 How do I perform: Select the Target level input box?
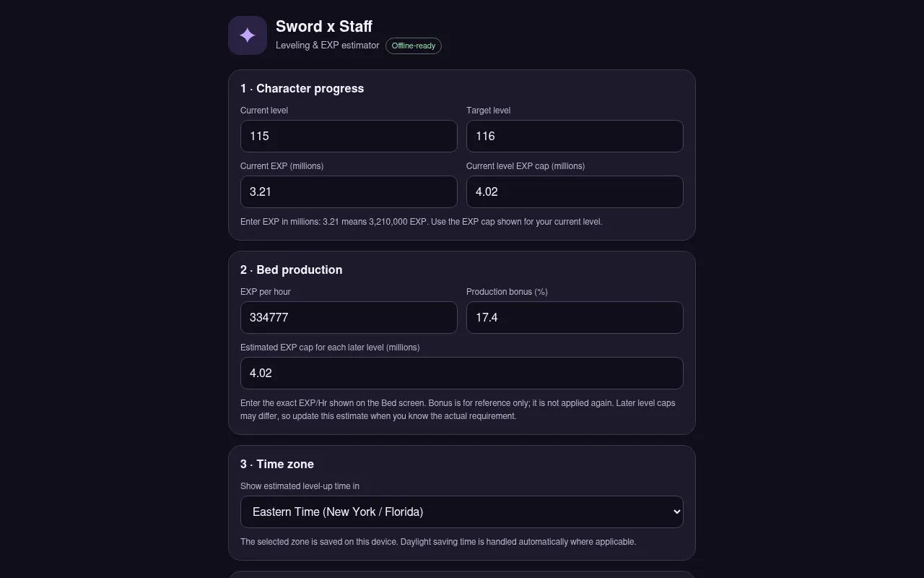click(x=575, y=136)
